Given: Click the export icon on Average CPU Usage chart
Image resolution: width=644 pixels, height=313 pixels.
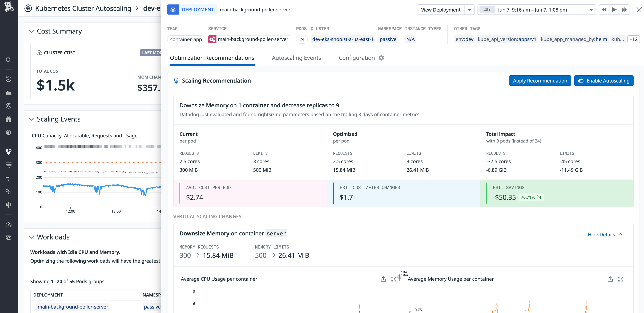Looking at the screenshot, I should click(383, 279).
